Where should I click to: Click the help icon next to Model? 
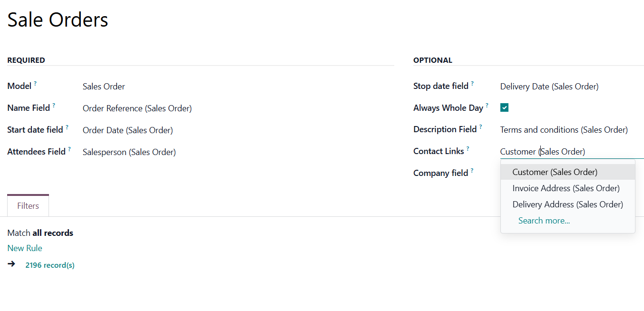(35, 84)
